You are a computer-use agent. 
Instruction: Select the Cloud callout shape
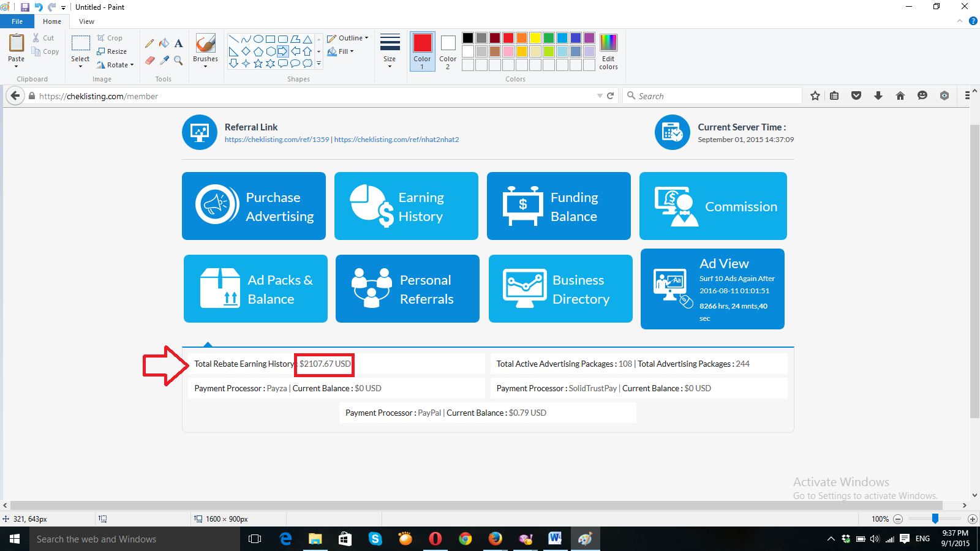(307, 63)
